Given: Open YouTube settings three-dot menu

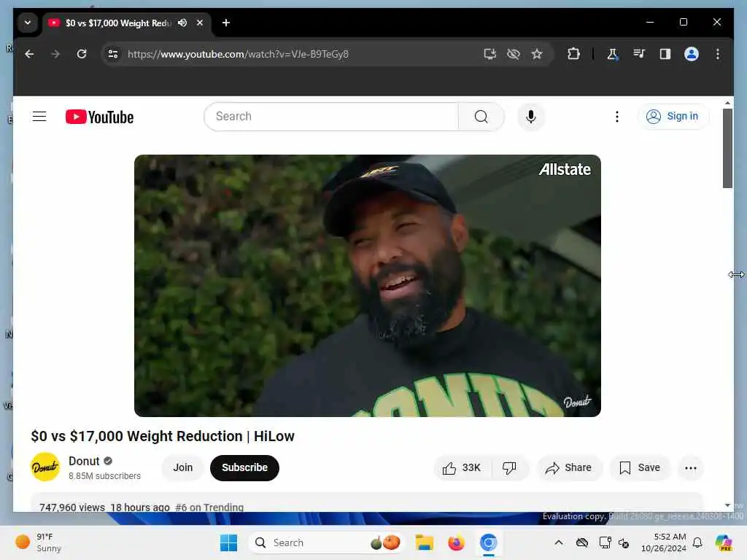Looking at the screenshot, I should (617, 117).
